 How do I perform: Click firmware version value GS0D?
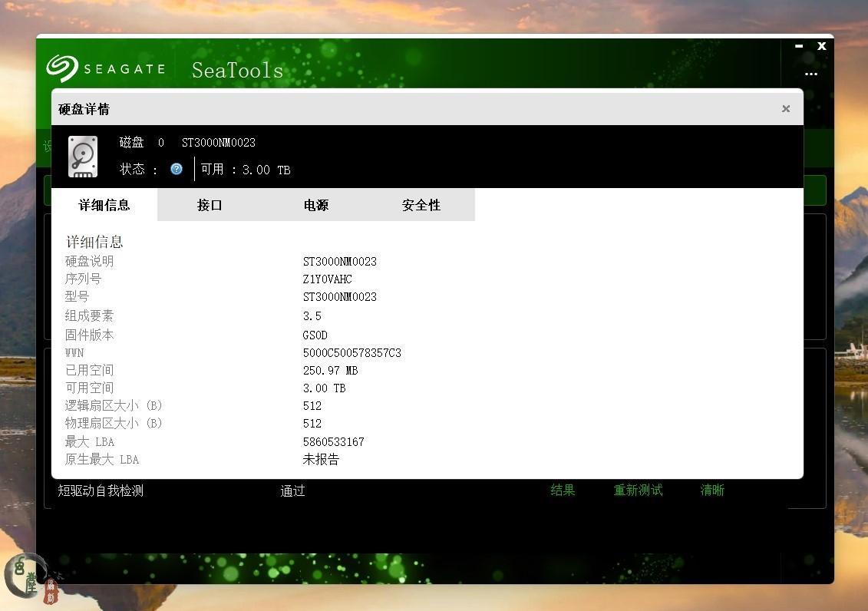[x=315, y=335]
